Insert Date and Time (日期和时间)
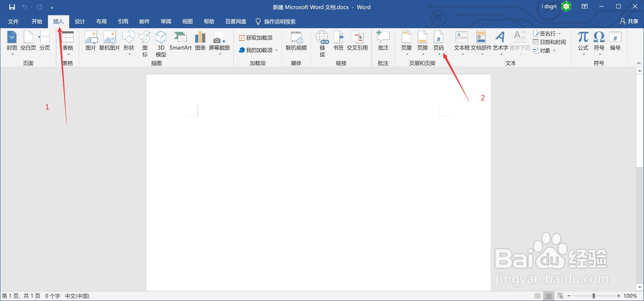644x301 pixels. [549, 42]
